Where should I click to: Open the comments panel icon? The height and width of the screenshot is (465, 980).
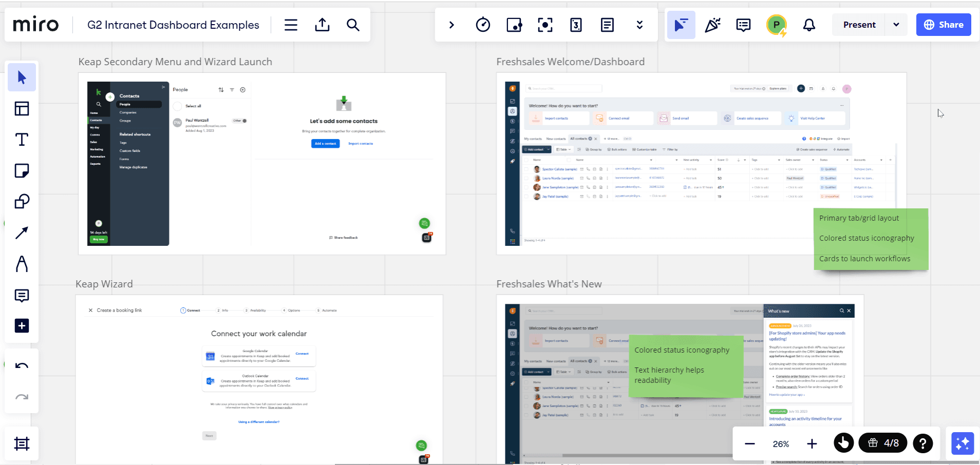click(x=743, y=25)
